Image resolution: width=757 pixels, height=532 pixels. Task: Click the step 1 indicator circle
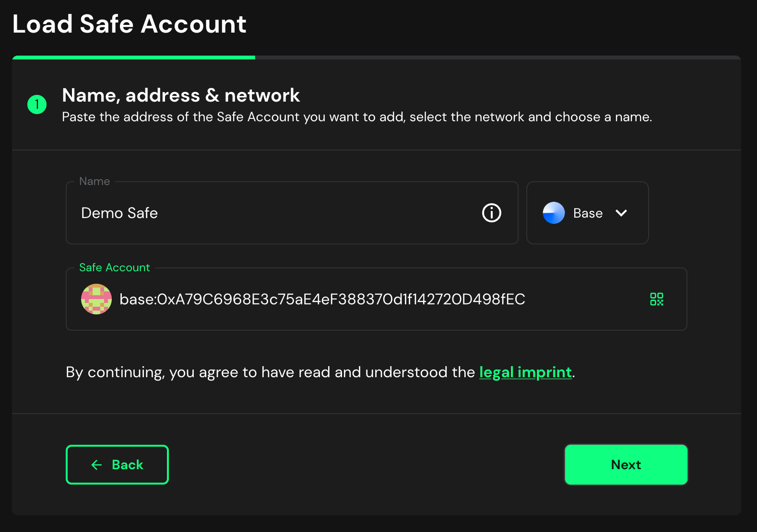point(36,104)
